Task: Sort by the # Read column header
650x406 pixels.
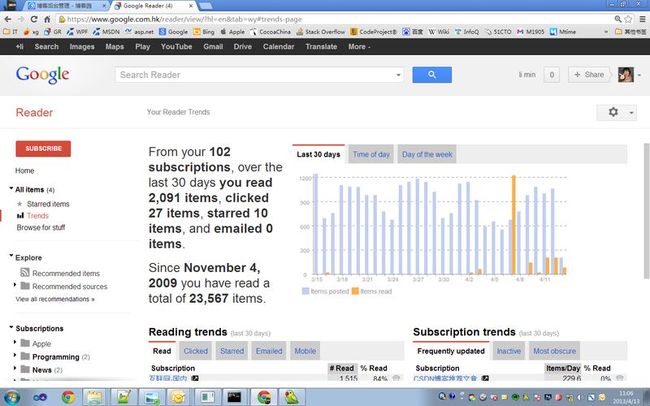Action: [x=342, y=368]
